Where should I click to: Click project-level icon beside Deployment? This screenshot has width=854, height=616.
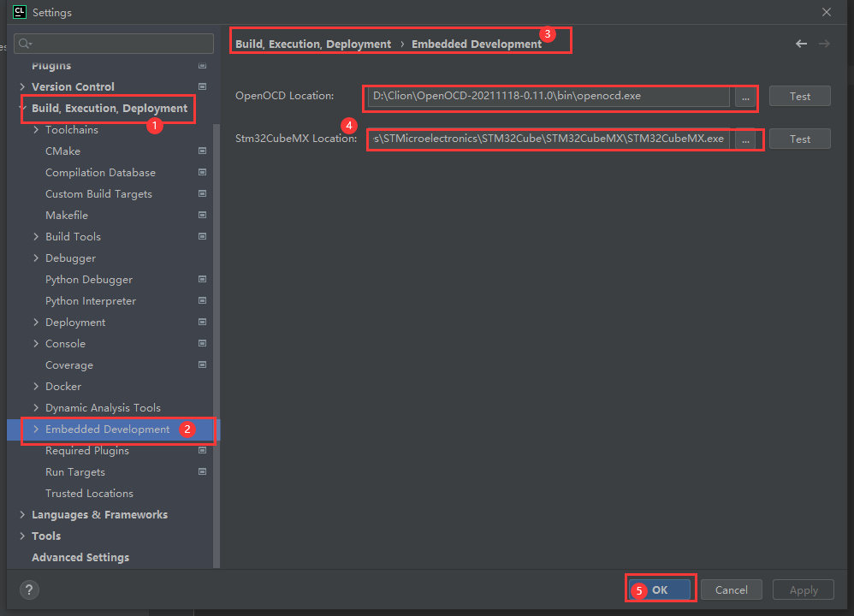[202, 322]
